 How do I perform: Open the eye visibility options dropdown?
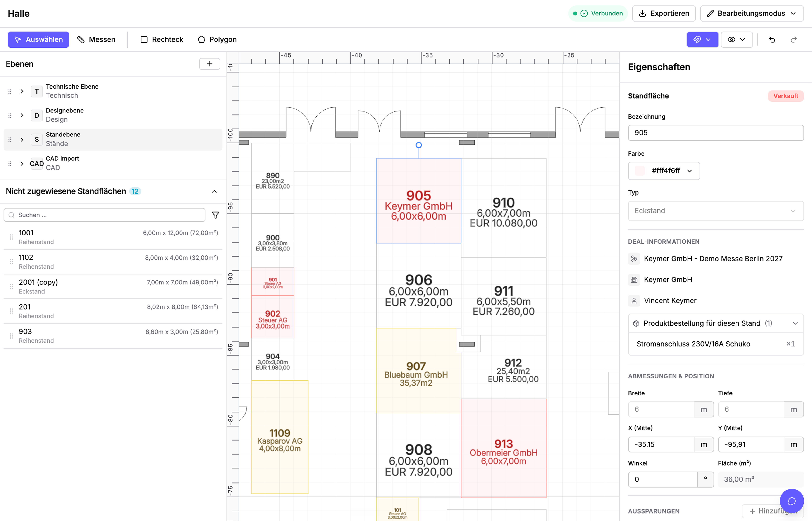point(736,40)
